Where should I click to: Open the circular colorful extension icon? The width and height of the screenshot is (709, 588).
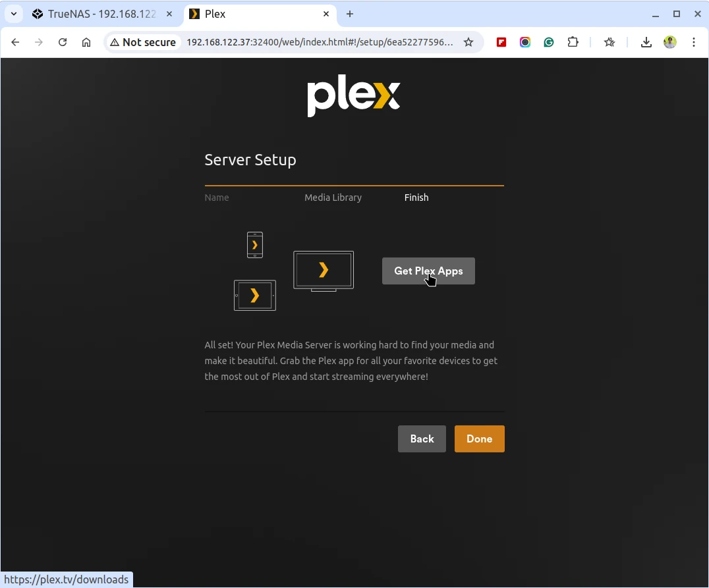tap(525, 42)
